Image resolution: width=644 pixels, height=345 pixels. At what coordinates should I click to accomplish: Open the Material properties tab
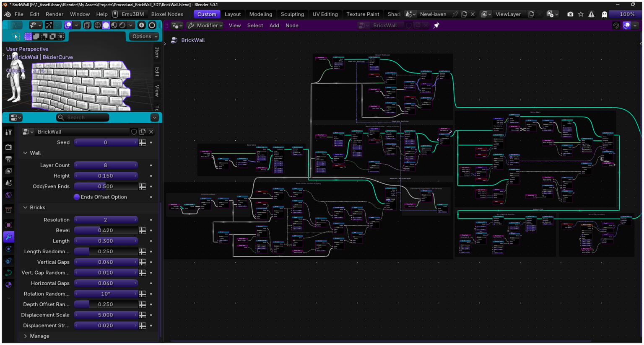tap(8, 285)
